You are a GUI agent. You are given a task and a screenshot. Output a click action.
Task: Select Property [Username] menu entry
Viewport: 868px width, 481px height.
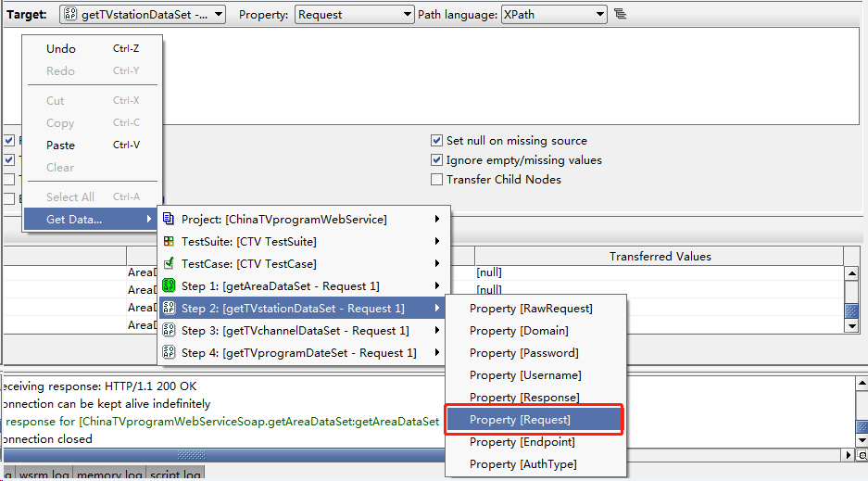(535, 374)
